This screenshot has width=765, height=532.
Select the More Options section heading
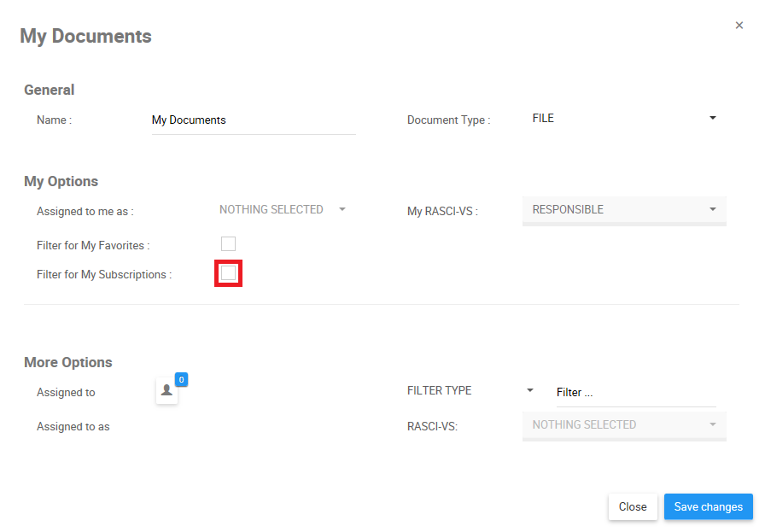tap(68, 362)
